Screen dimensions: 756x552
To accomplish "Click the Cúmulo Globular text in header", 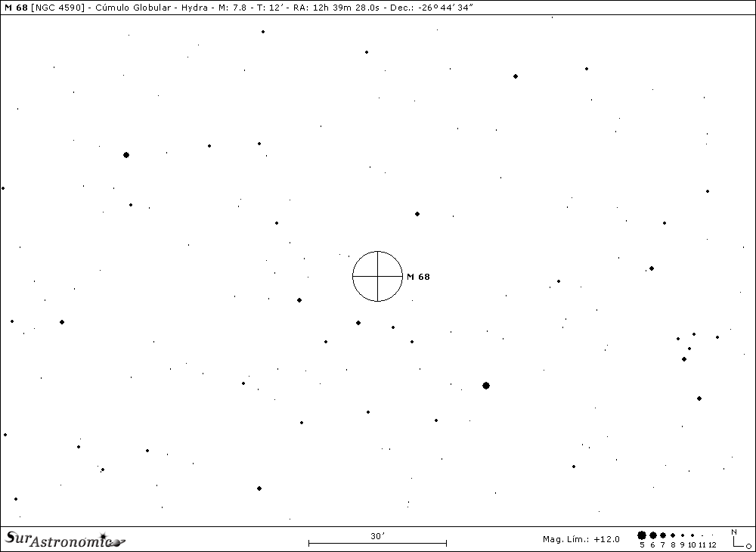I will coord(130,8).
